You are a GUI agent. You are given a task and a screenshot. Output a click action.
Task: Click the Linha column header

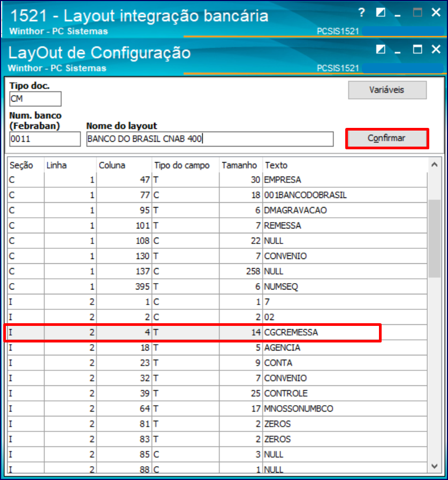pos(71,165)
